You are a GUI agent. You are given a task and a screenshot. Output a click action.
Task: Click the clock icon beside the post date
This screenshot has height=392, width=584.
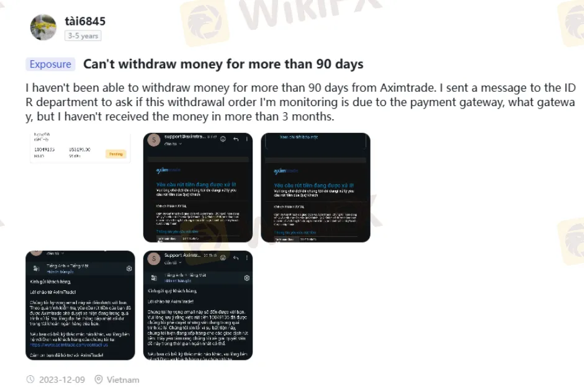30,380
